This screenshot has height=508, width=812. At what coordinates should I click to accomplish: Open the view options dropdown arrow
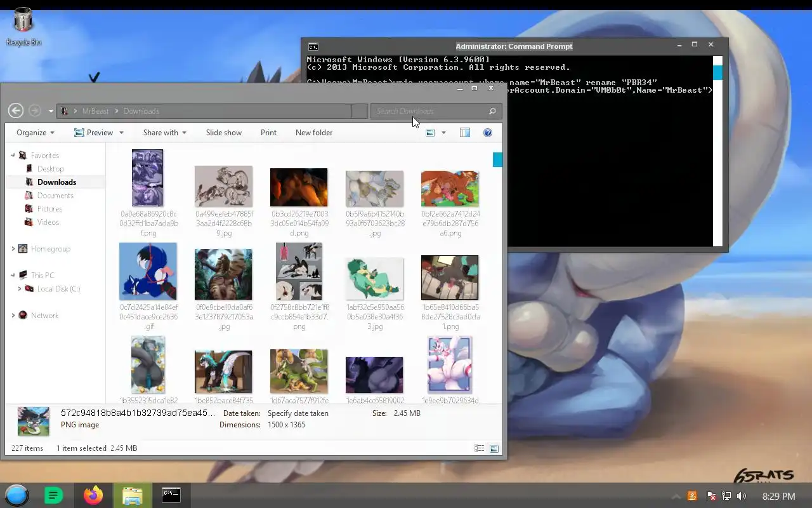(x=443, y=133)
